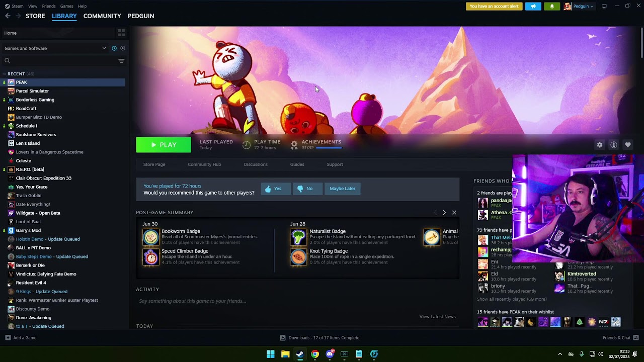Click the green PLAY button
The width and height of the screenshot is (644, 362).
(x=164, y=145)
